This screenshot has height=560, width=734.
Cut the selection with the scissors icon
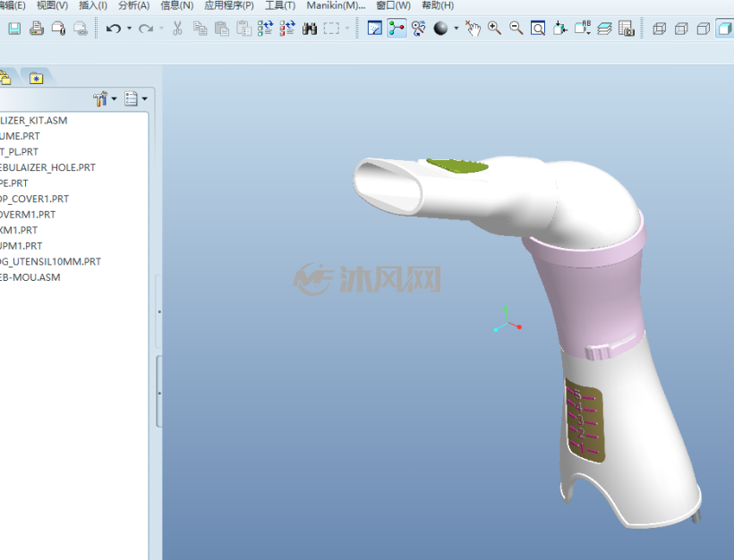click(x=177, y=29)
